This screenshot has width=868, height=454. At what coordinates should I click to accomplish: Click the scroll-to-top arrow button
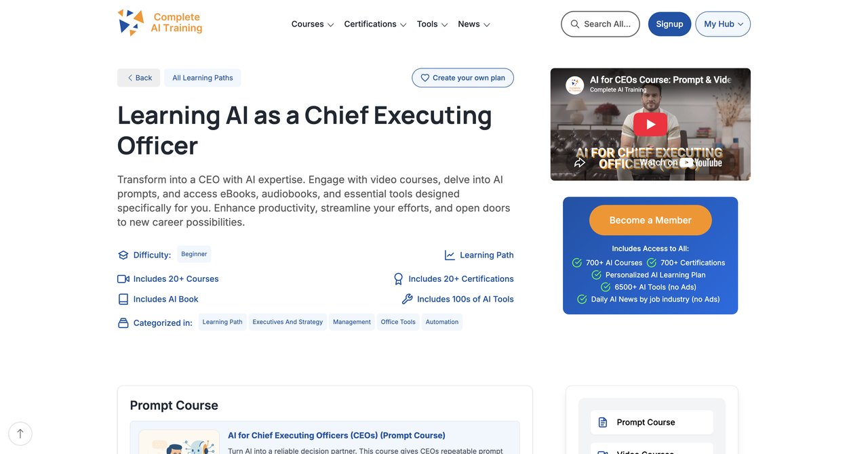pos(20,434)
